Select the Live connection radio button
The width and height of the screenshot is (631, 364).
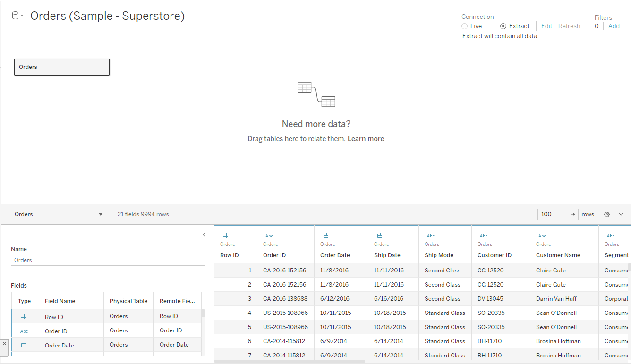[x=465, y=26]
